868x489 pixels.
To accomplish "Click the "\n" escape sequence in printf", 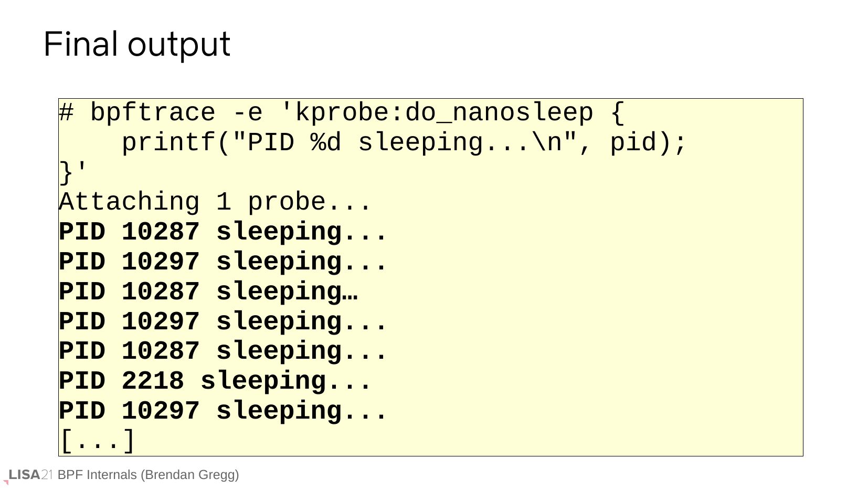I will 546,143.
